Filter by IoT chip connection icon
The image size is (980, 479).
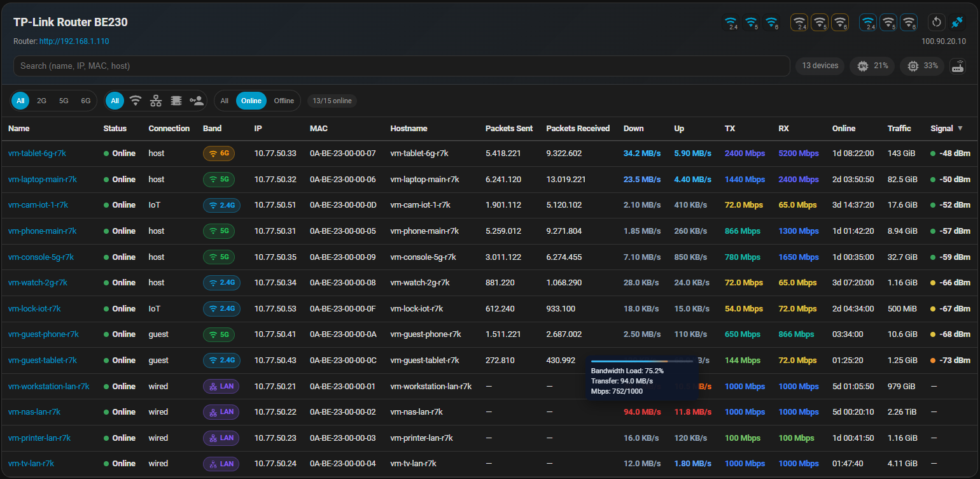[176, 101]
